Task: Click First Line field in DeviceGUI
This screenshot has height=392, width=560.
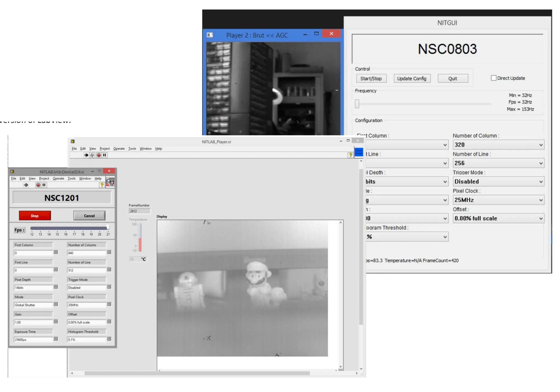Action: pos(33,270)
